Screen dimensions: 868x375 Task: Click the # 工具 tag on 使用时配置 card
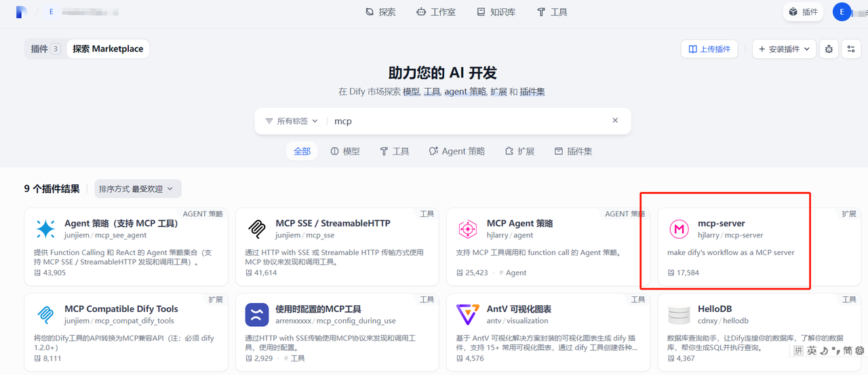point(294,358)
